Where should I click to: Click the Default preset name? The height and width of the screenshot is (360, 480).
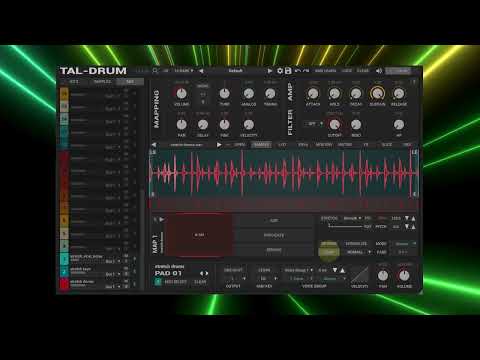tap(235, 71)
